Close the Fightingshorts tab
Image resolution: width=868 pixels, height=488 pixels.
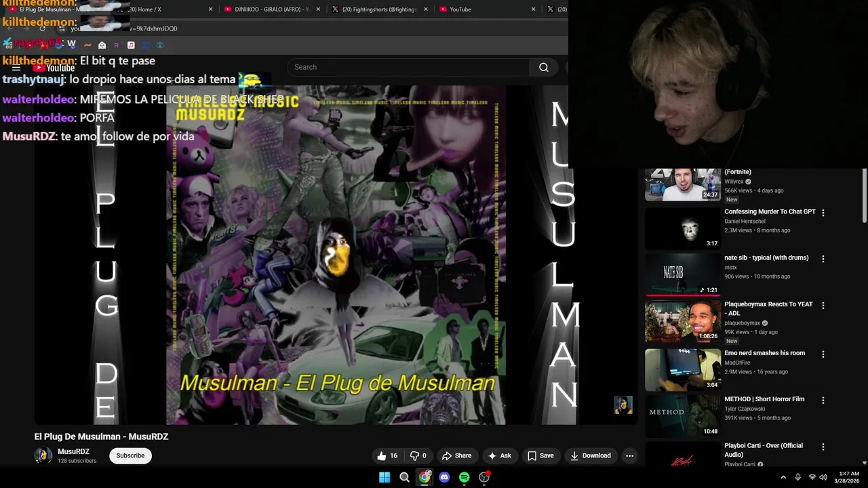(x=426, y=9)
